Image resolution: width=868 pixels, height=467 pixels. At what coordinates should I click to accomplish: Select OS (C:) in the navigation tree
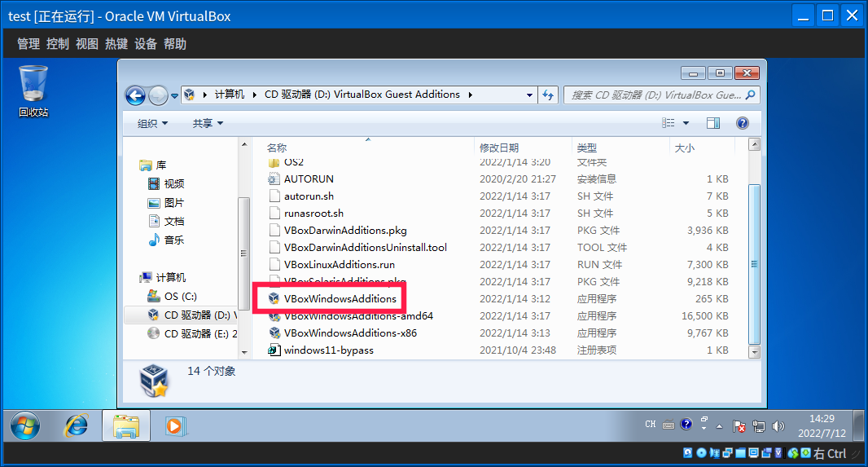pyautogui.click(x=180, y=297)
